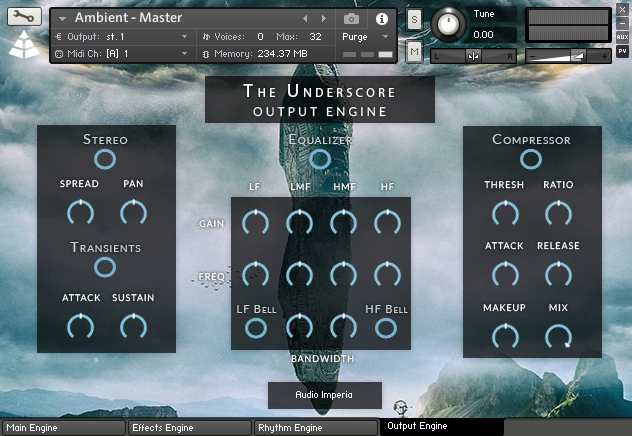Click the Transients Attack knob
632x436 pixels.
coord(81,326)
